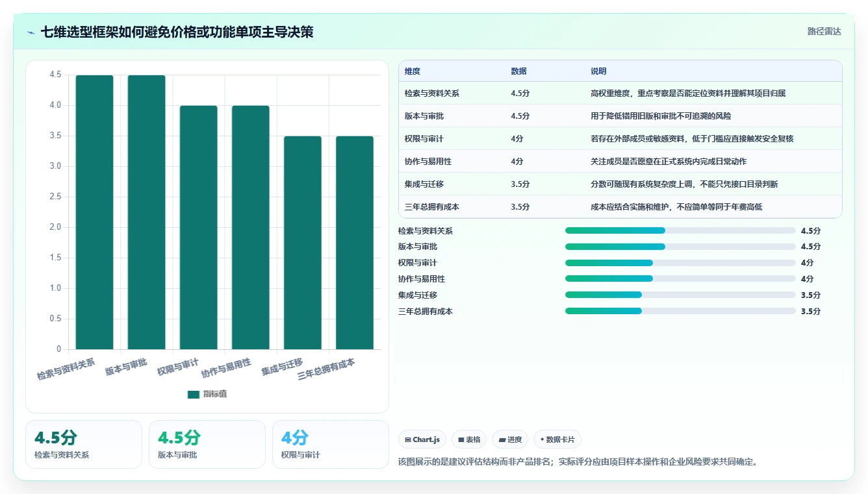Click the description starting 若存在外部成员
The width and height of the screenshot is (868, 494).
[x=692, y=139]
